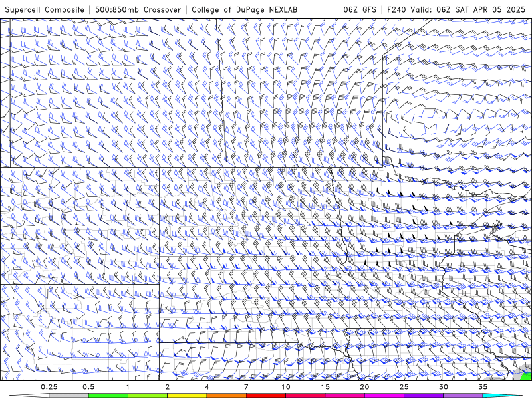This screenshot has width=532, height=399.
Task: Select the gray 0.25–0.5 color bar segment
Action: (x=69, y=396)
